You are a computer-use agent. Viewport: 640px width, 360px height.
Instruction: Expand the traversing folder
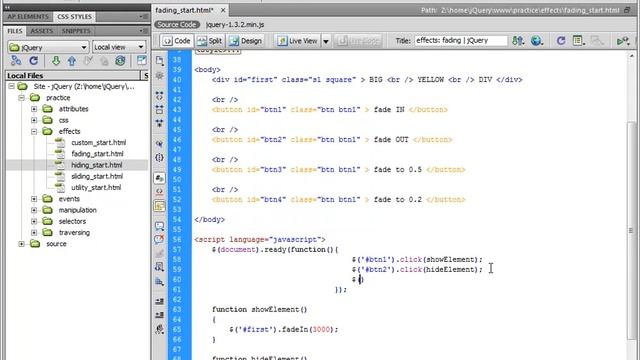point(34,233)
